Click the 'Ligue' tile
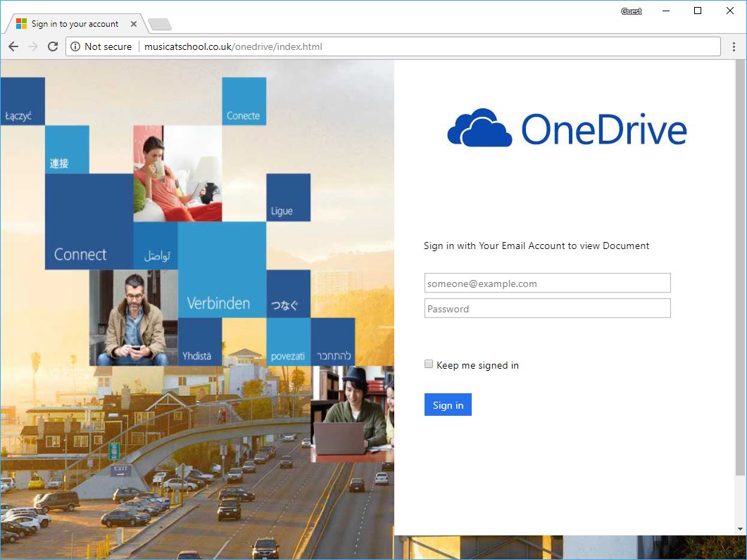 [288, 198]
